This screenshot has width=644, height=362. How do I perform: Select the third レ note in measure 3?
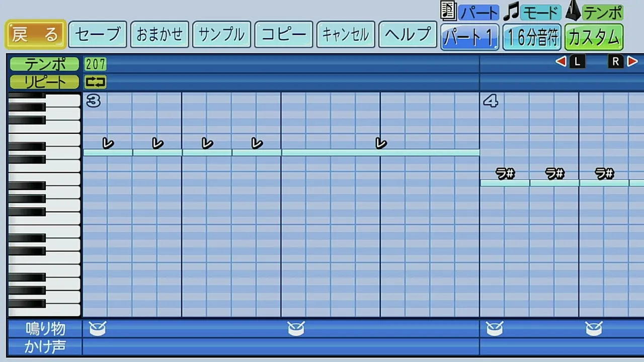207,152
